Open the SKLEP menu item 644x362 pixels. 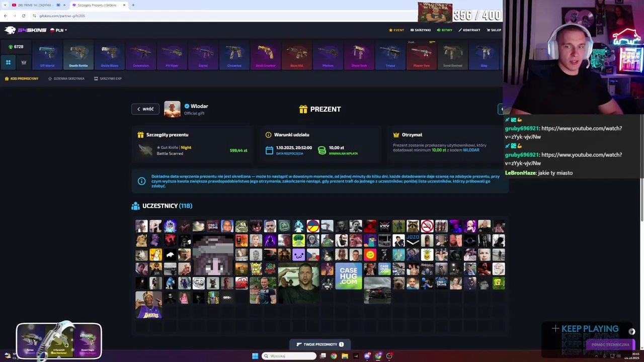[x=494, y=30]
